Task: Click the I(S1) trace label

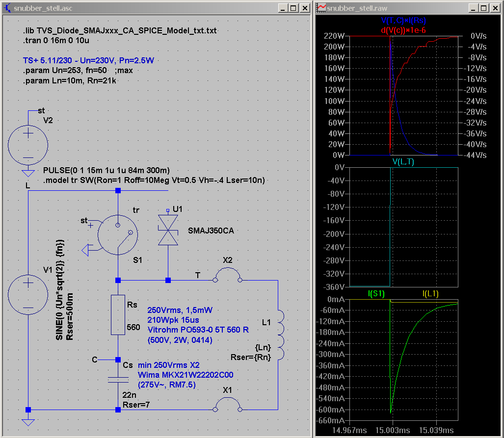Action: (376, 294)
